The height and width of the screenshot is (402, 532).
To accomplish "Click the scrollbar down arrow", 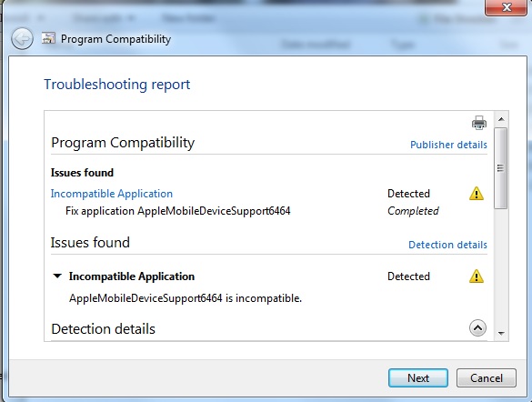I will point(501,334).
